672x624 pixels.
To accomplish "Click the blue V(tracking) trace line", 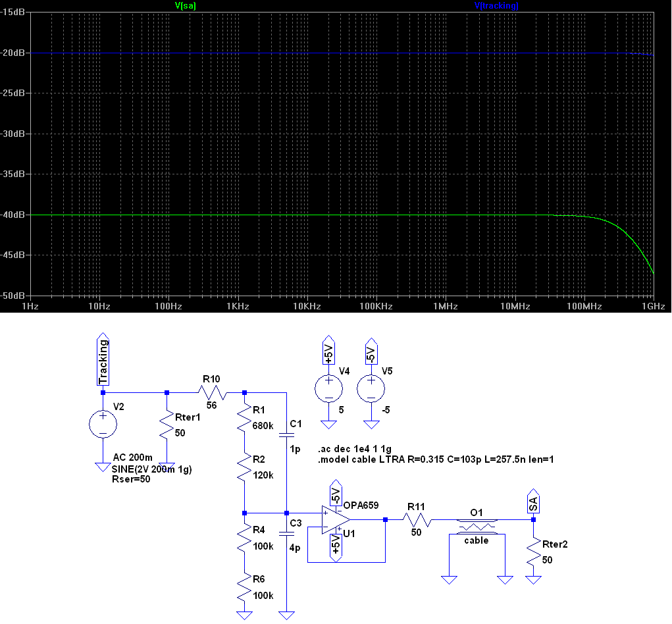I will coord(342,53).
